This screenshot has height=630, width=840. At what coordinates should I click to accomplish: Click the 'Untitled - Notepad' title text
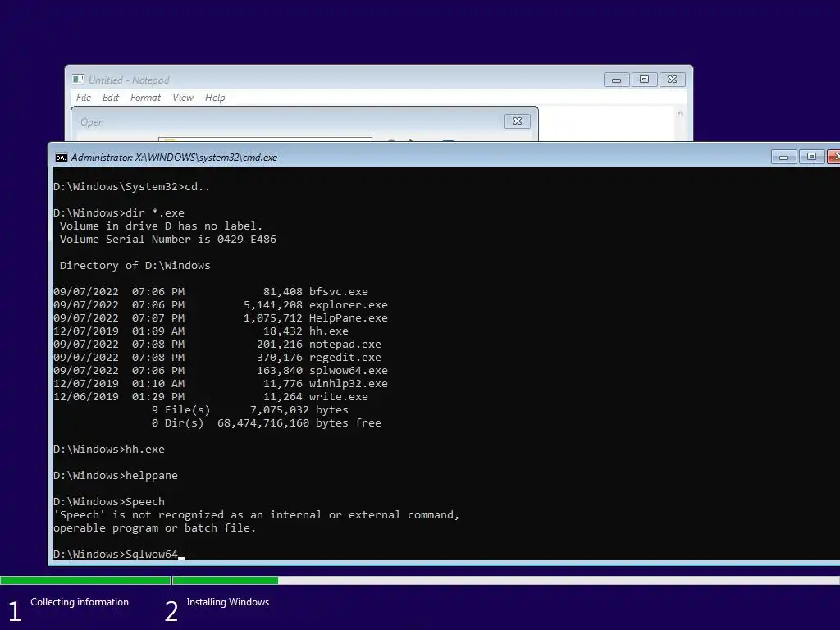point(129,80)
